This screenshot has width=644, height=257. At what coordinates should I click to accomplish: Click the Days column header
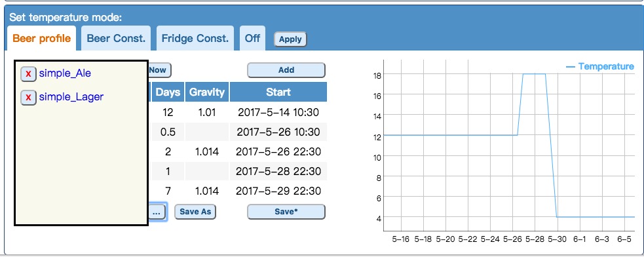(168, 92)
